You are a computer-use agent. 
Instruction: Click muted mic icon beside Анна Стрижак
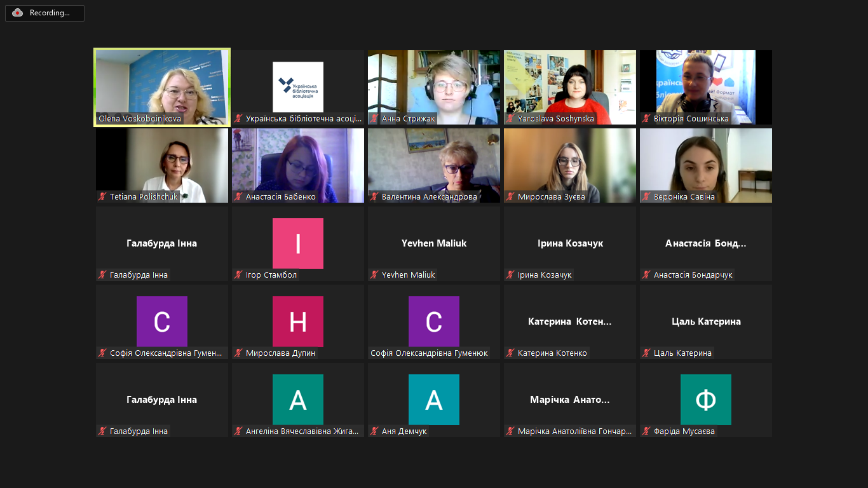(374, 119)
